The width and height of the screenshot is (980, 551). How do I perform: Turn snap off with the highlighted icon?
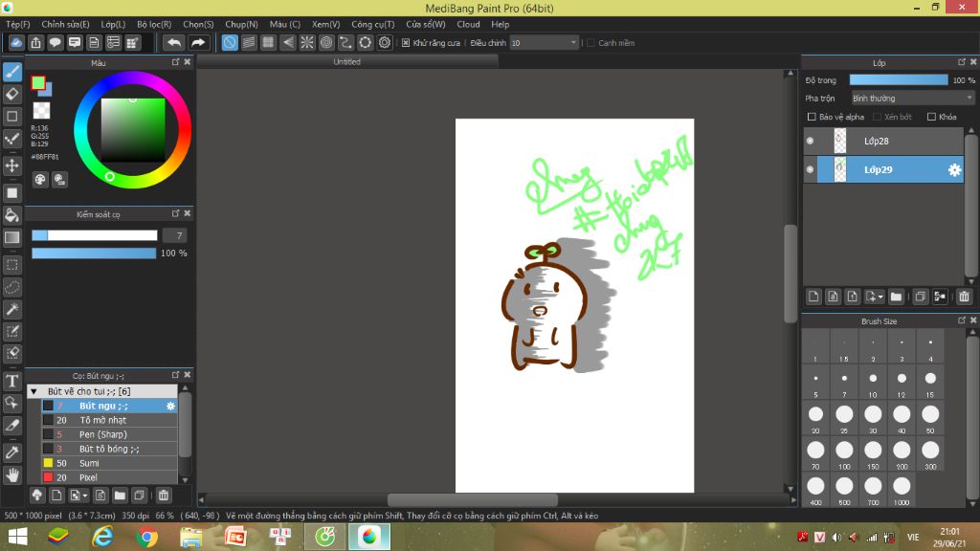(230, 42)
